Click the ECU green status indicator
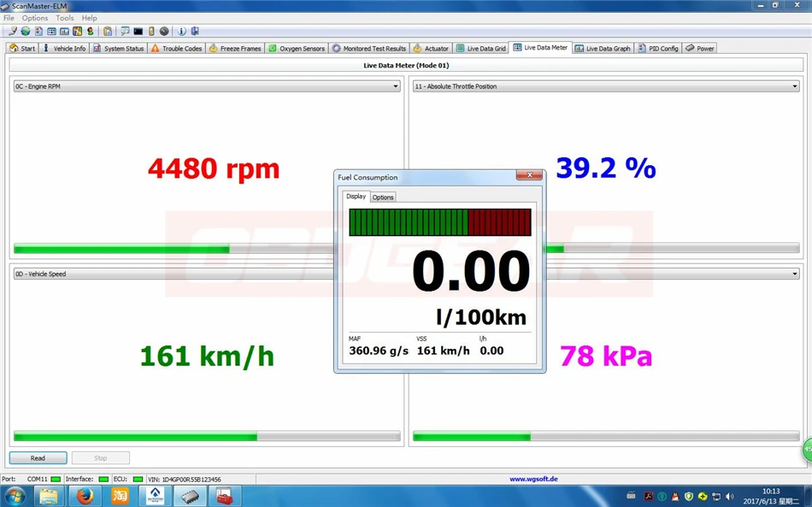This screenshot has width=812, height=507. coord(138,479)
